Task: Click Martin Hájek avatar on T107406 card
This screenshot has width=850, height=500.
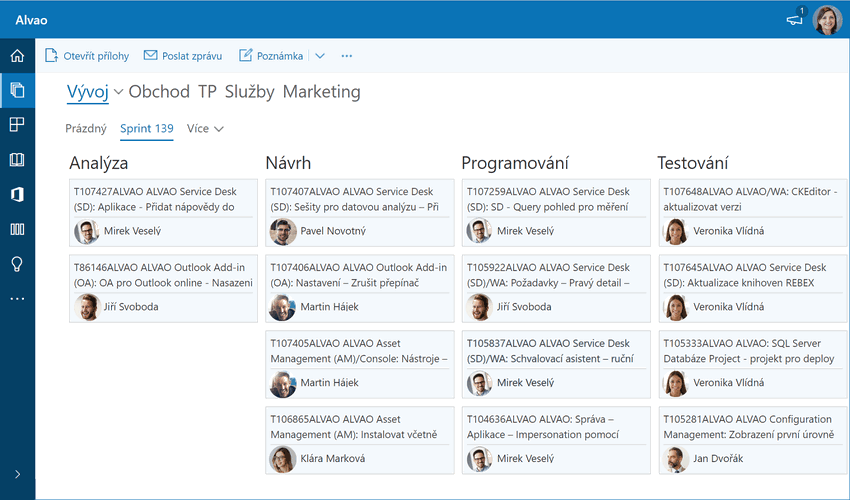Action: [x=283, y=307]
